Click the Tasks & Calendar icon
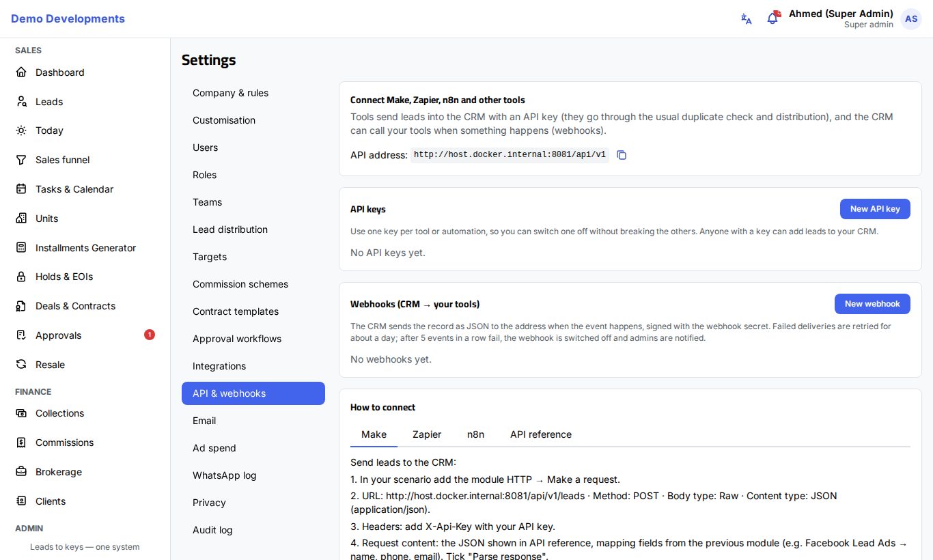 click(22, 189)
